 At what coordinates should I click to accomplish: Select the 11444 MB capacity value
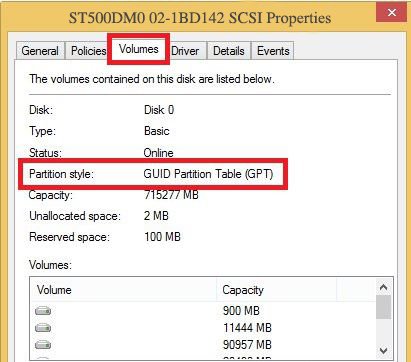[247, 328]
